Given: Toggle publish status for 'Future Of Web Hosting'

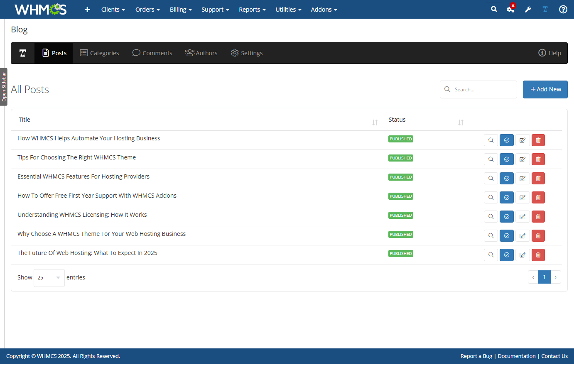Looking at the screenshot, I should tap(507, 255).
